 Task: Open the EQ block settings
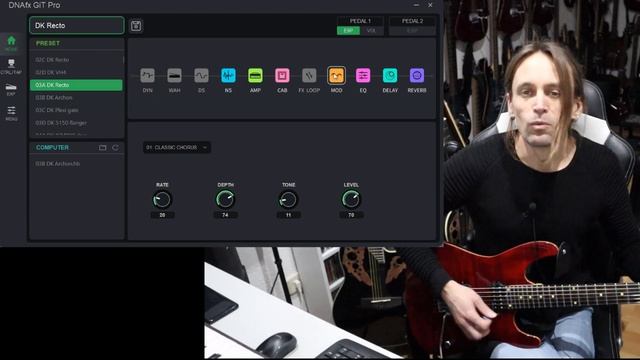(363, 76)
